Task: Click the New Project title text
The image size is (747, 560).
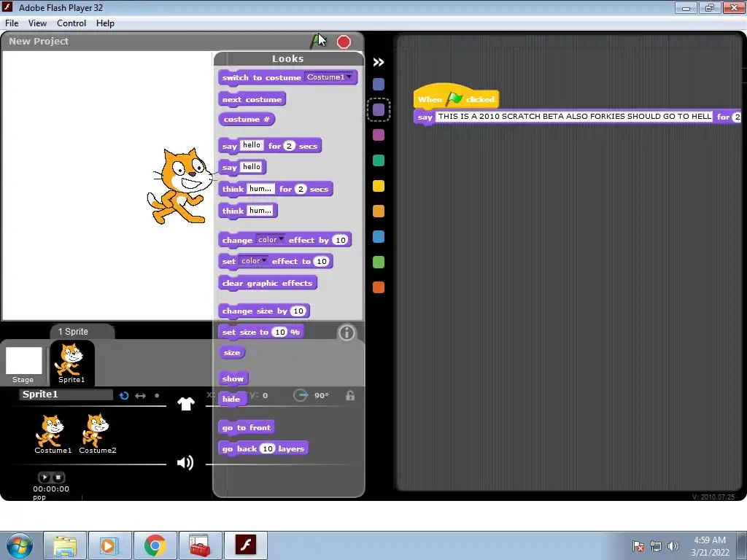Action: (39, 41)
